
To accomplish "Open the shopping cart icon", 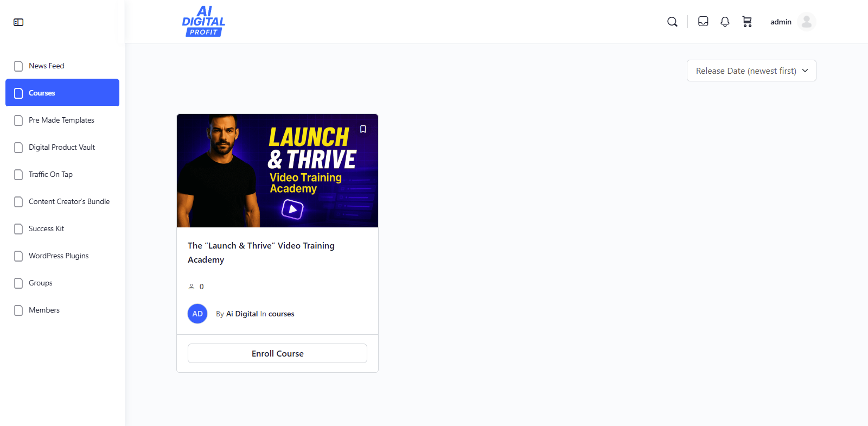I will [747, 22].
